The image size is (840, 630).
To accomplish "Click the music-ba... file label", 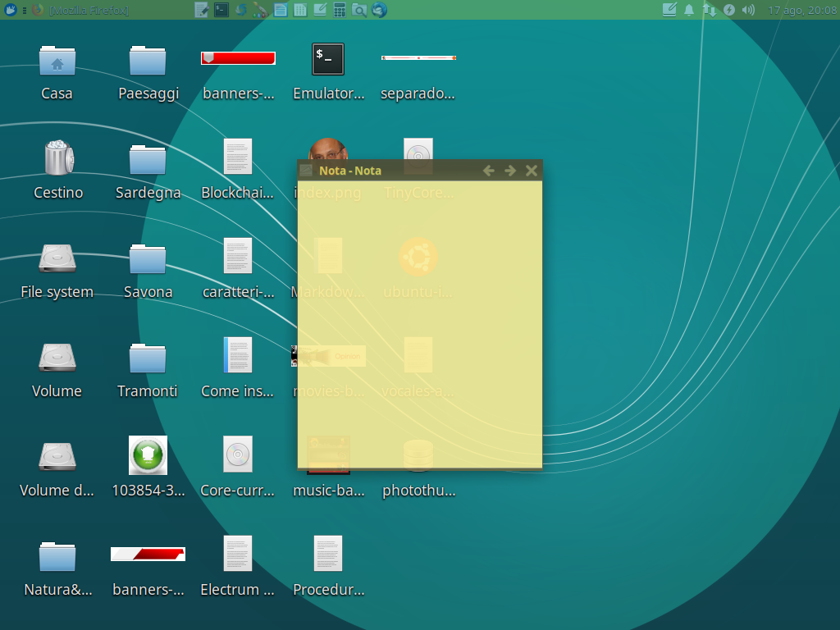I will [x=329, y=491].
